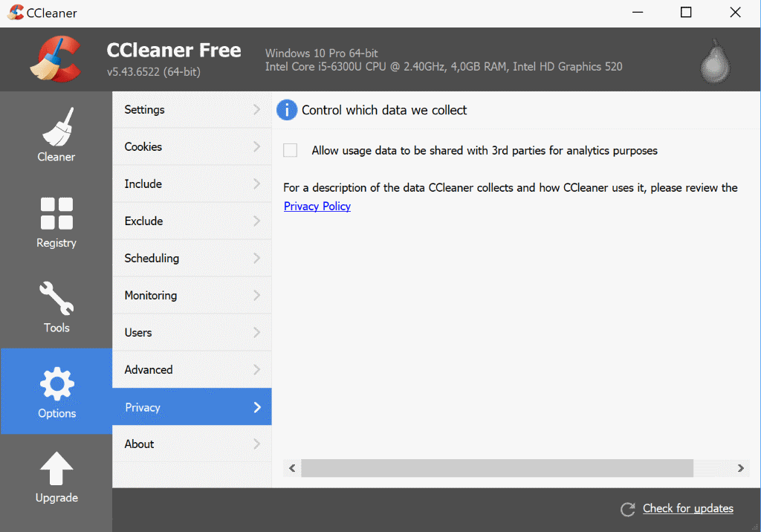Click the chevron on the Privacy row
The width and height of the screenshot is (761, 532).
(x=256, y=407)
